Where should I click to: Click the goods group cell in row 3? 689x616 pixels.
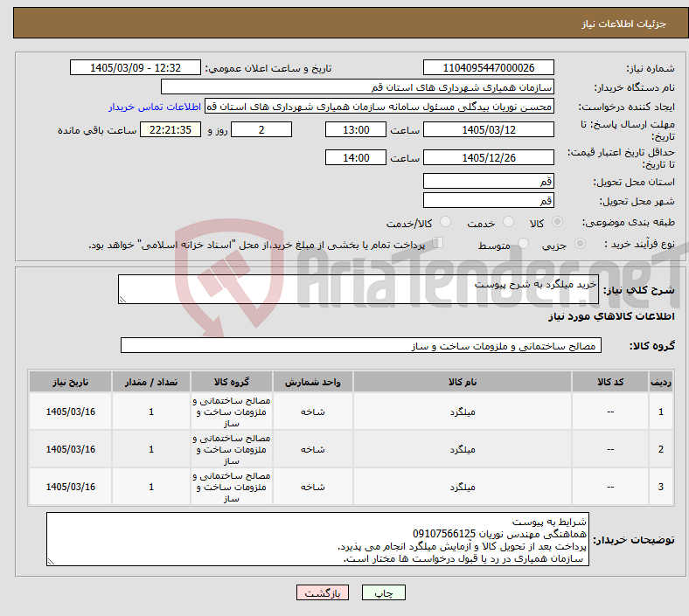coord(232,487)
